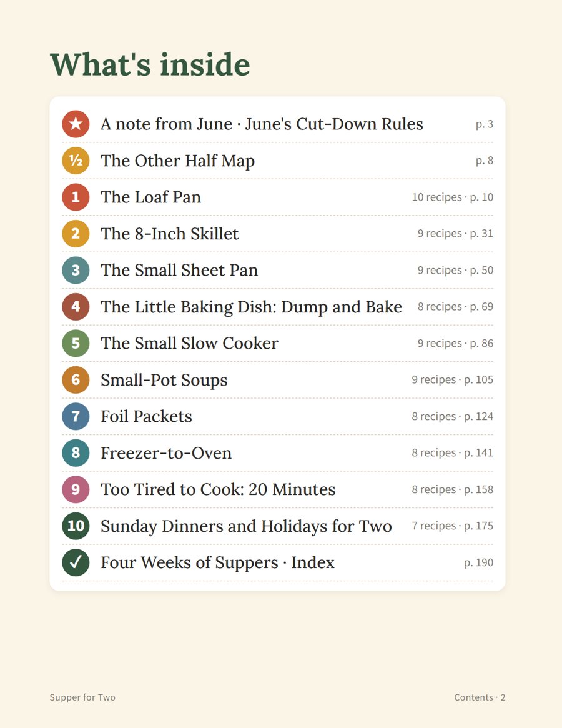Viewport: 562px width, 728px height.
Task: Click "10 recipes · p. 10" text
Action: 453,197
